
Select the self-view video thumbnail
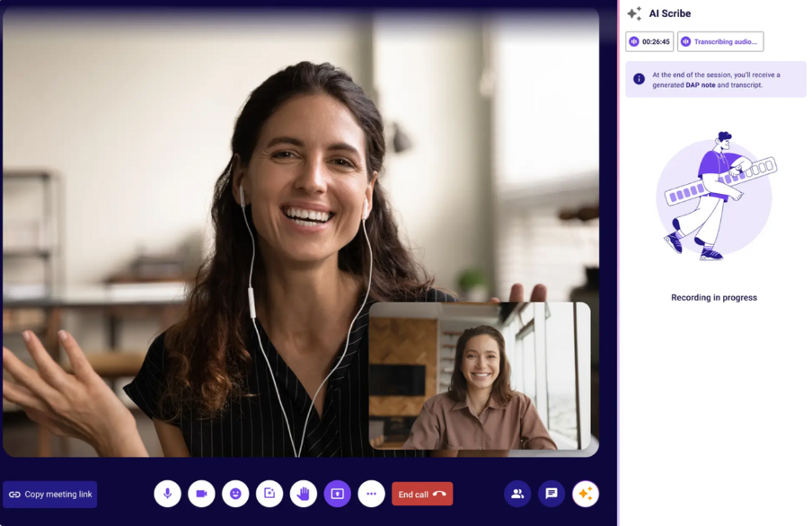480,375
